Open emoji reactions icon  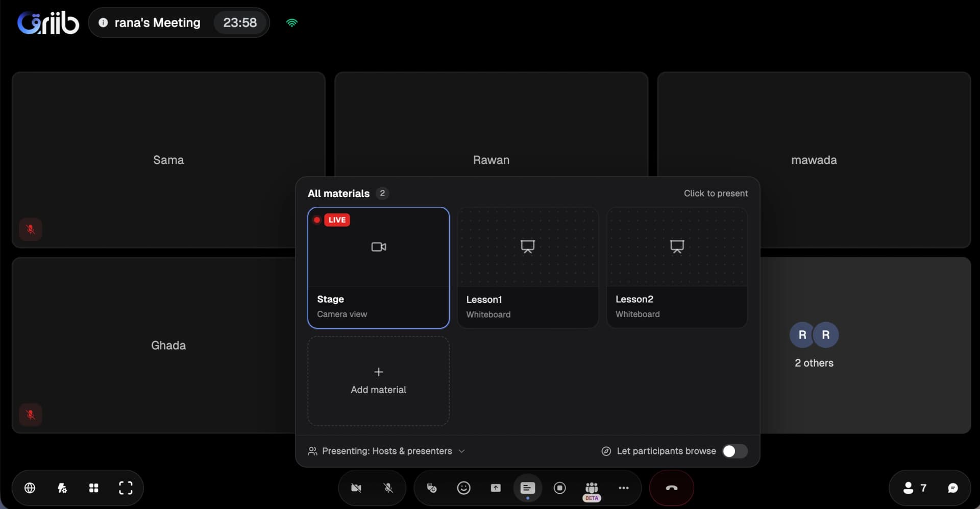tap(463, 488)
